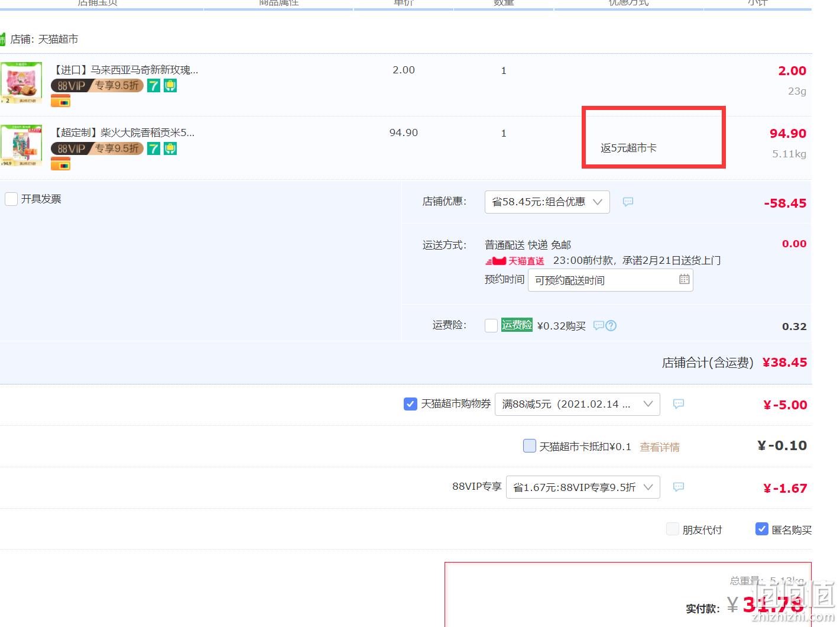Screen dimensions: 840x627
Task: Expand the 88VIP专享9.5折 discount dropdown
Action: point(583,487)
